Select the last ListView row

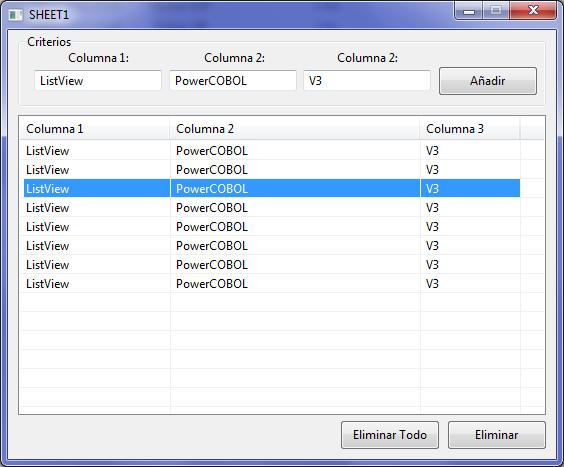(x=272, y=284)
